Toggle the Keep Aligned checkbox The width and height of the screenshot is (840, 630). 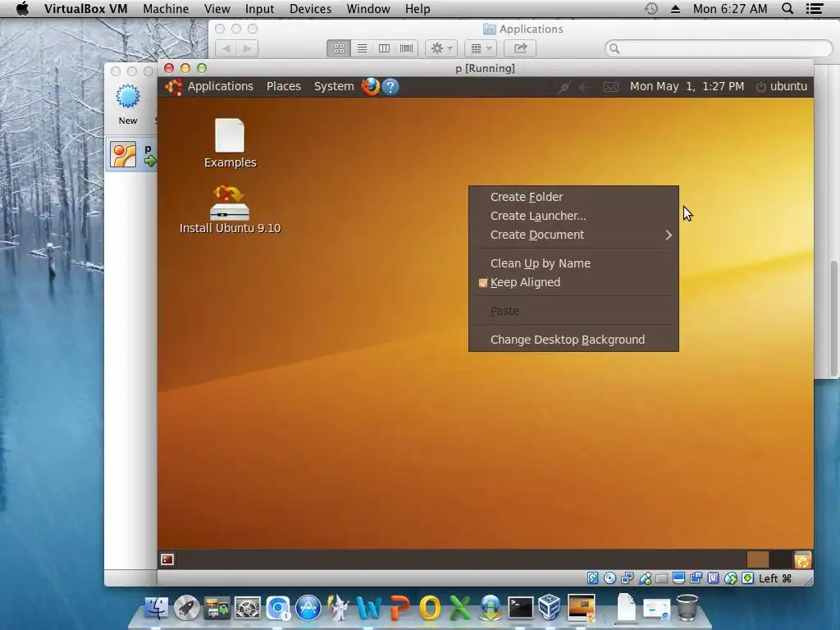(482, 283)
